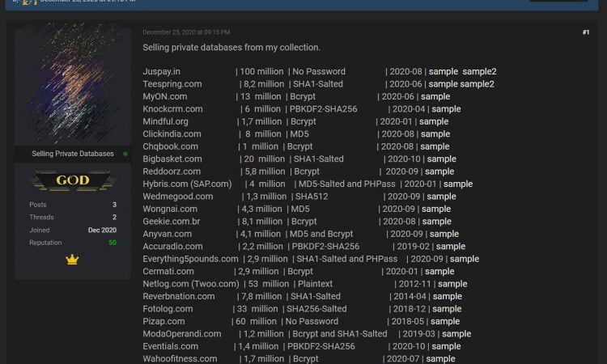Click the dark button at top right of header
607x364 pixels.
pos(558,2)
